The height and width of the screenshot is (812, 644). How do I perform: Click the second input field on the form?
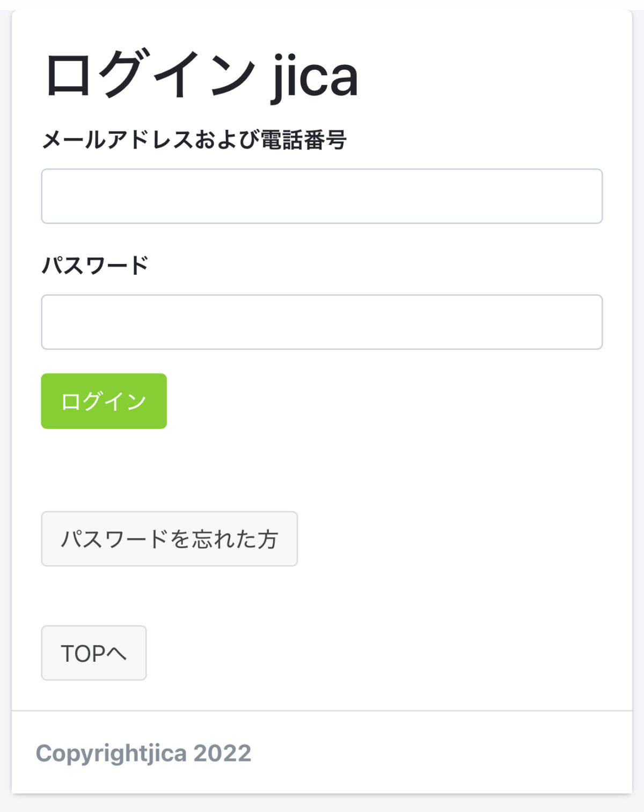(x=322, y=321)
